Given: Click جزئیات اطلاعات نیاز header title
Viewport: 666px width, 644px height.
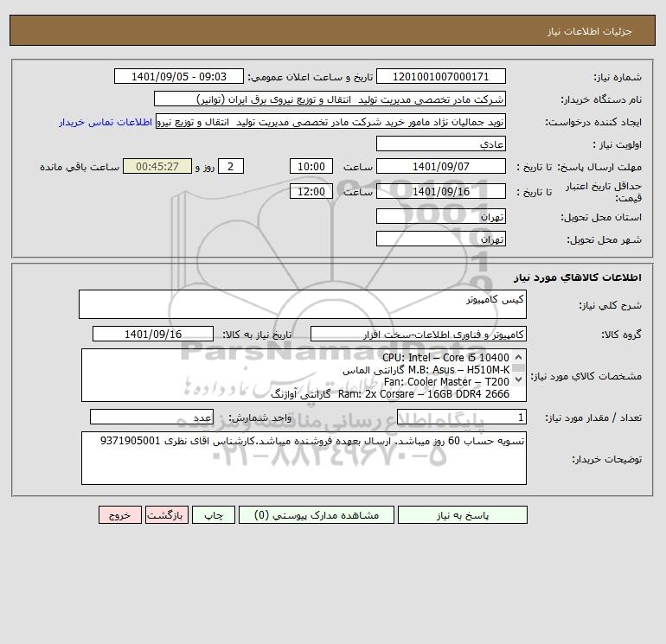Looking at the screenshot, I should [590, 31].
